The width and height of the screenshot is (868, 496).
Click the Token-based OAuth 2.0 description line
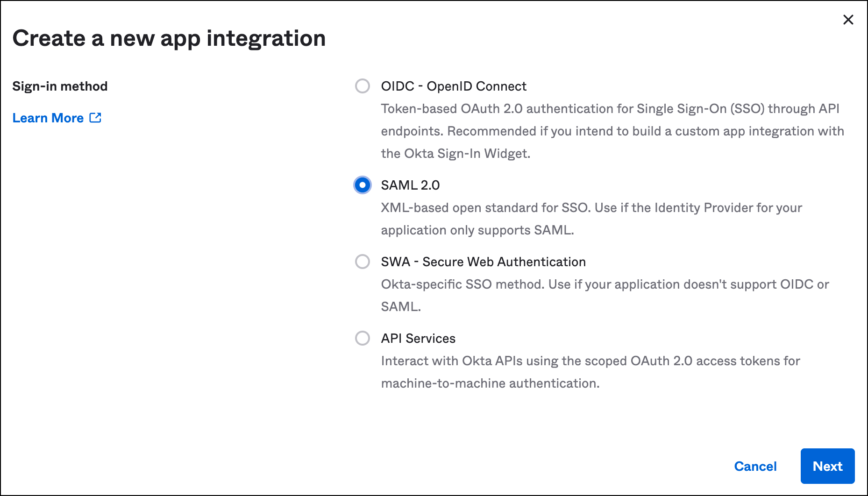click(x=610, y=109)
